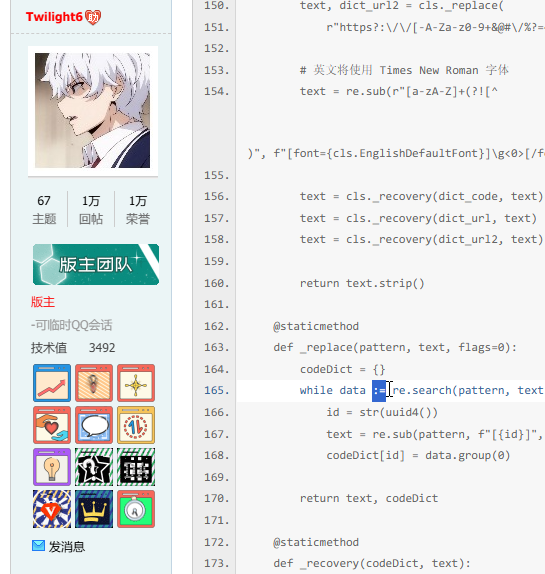This screenshot has height=574, width=545.
Task: Click return text.strip() on line 160
Action: pyautogui.click(x=362, y=283)
